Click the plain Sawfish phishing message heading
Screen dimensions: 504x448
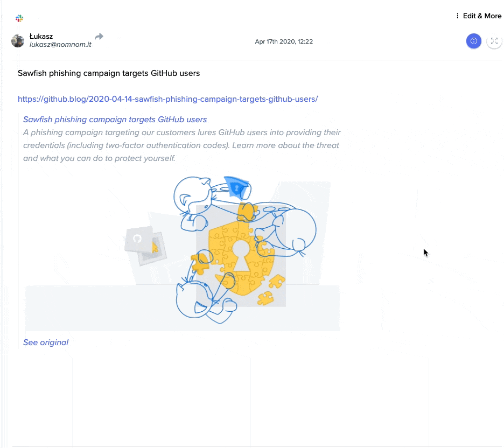[x=109, y=73]
